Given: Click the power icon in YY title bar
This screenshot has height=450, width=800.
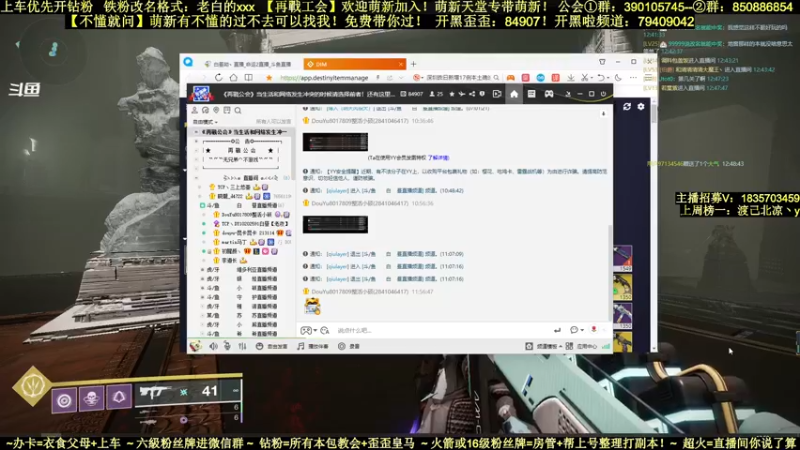Looking at the screenshot, I should (603, 94).
